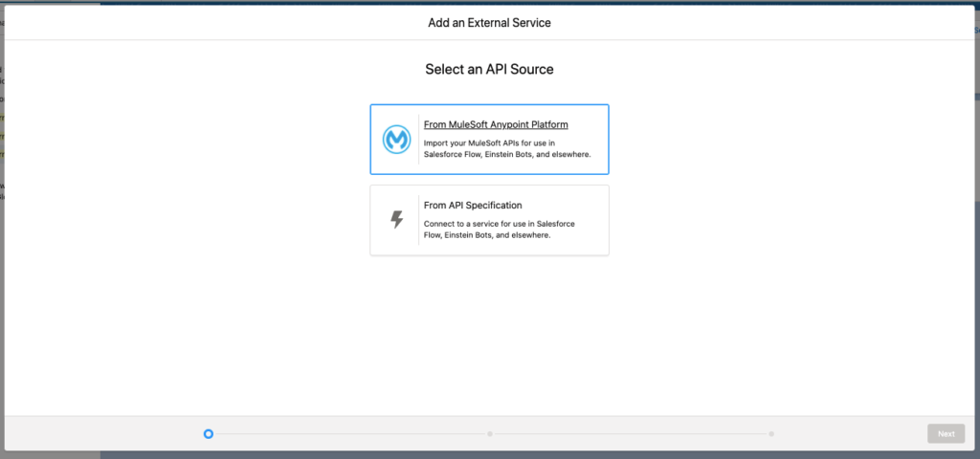Click the lightning bolt API Specification icon
980x459 pixels.
[x=397, y=220]
